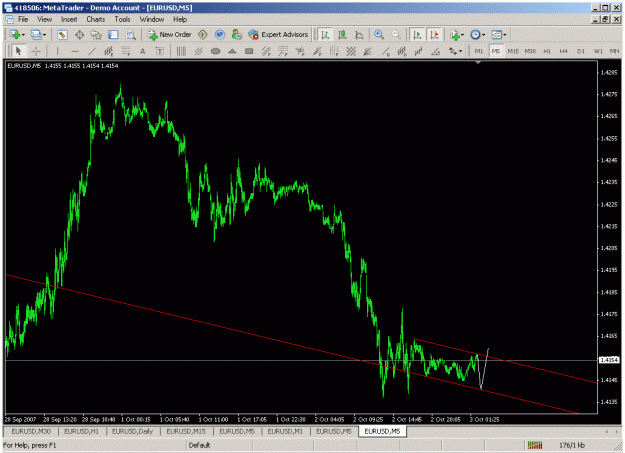625x453 pixels.
Task: Open the Periods clock dropdown
Action: point(477,35)
